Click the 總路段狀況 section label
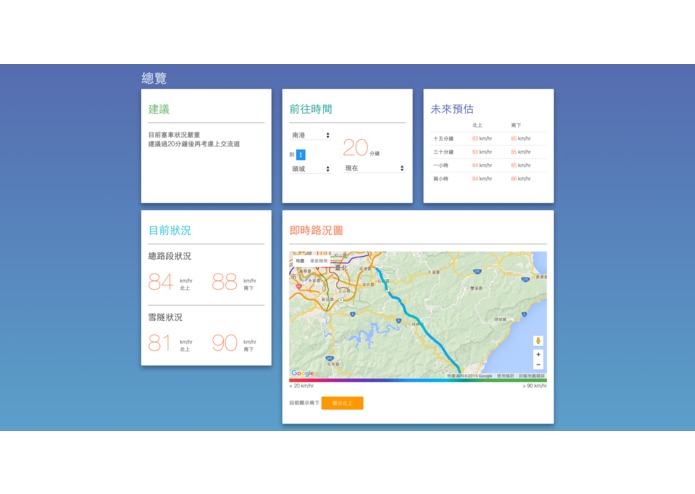This screenshot has height=494, width=695. tap(170, 256)
